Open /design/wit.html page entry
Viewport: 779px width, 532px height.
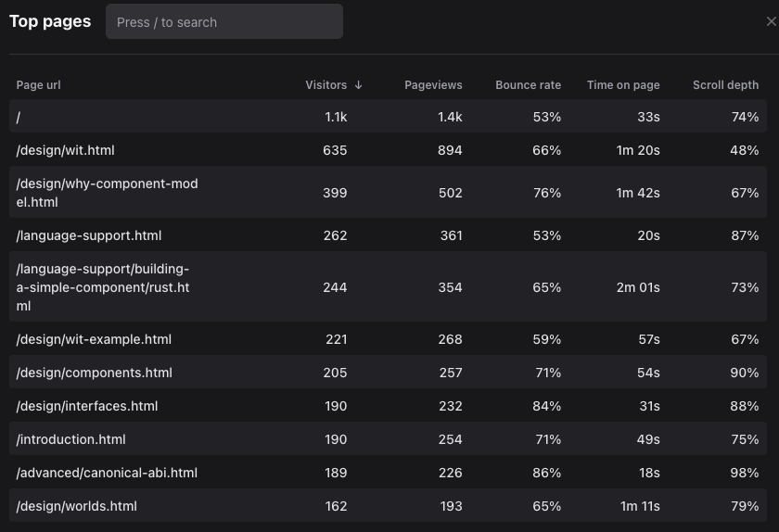tap(65, 150)
